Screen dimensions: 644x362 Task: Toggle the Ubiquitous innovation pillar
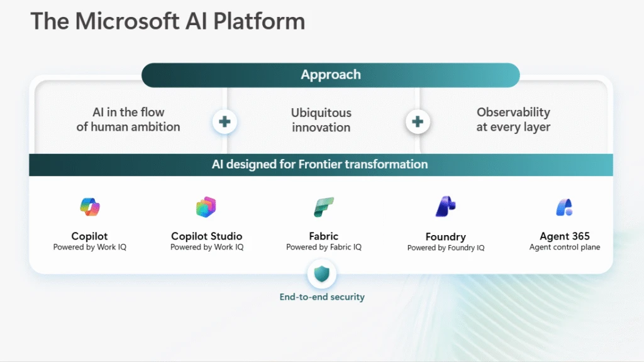coord(321,120)
